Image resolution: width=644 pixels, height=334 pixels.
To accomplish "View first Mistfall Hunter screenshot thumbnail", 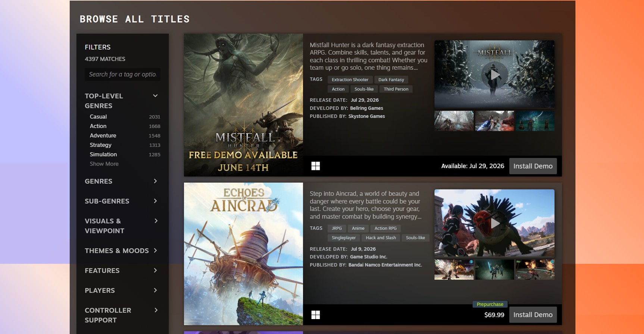I will [x=454, y=121].
